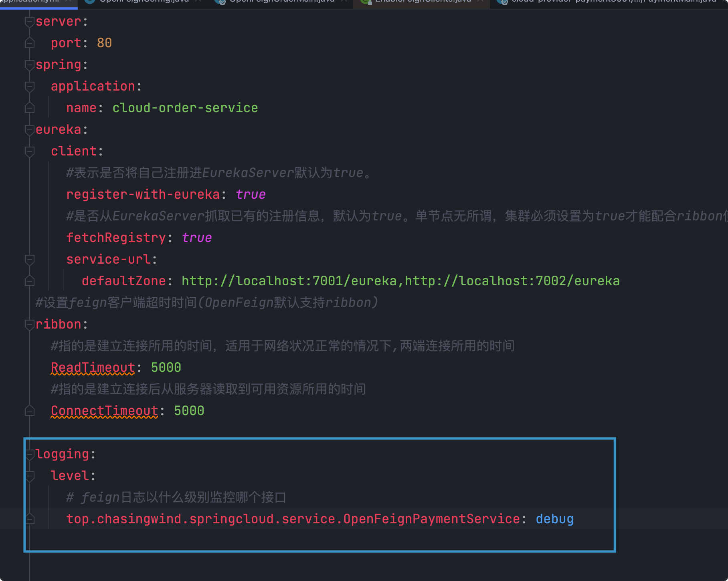Collapse the service-url block fold marker
Screen dimensions: 728x581
click(29, 260)
